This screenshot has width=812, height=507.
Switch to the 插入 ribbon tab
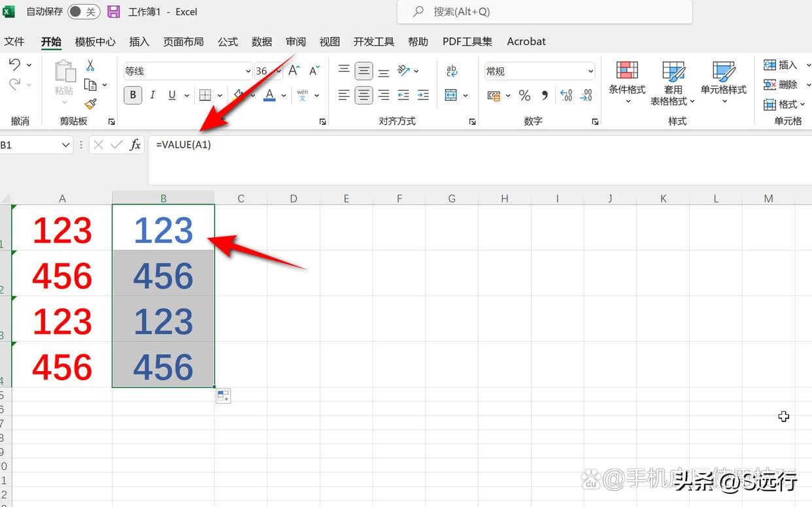pyautogui.click(x=139, y=41)
